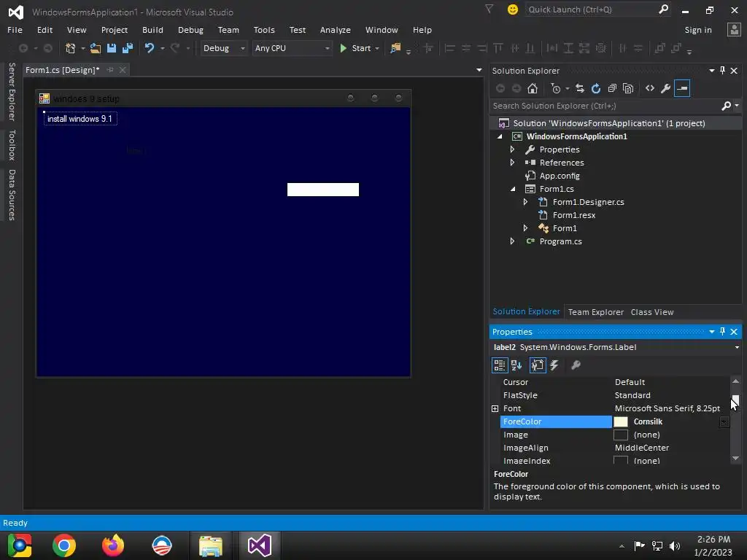The height and width of the screenshot is (560, 747).
Task: Open the Server Explorer side panel
Action: [12, 91]
